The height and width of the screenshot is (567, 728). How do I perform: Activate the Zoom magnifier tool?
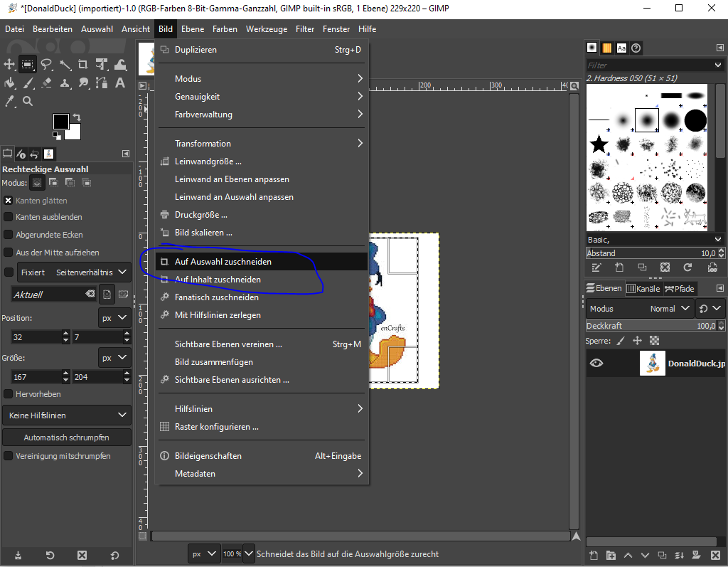[x=28, y=102]
